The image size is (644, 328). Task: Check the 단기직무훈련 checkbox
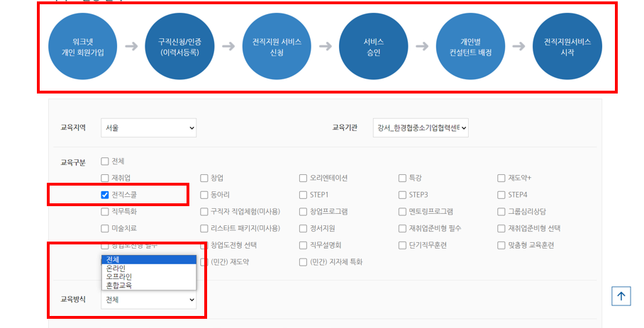[x=402, y=245]
